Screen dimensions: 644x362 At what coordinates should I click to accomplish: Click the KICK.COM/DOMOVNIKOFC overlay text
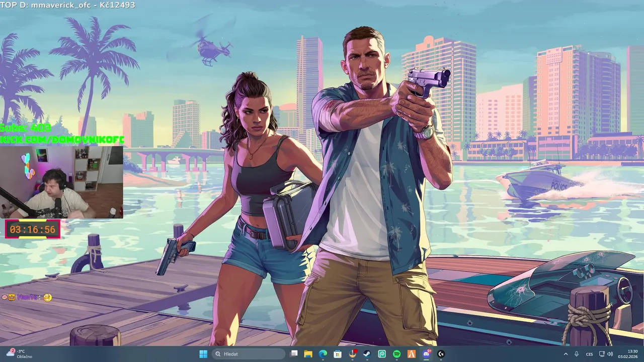tap(62, 140)
